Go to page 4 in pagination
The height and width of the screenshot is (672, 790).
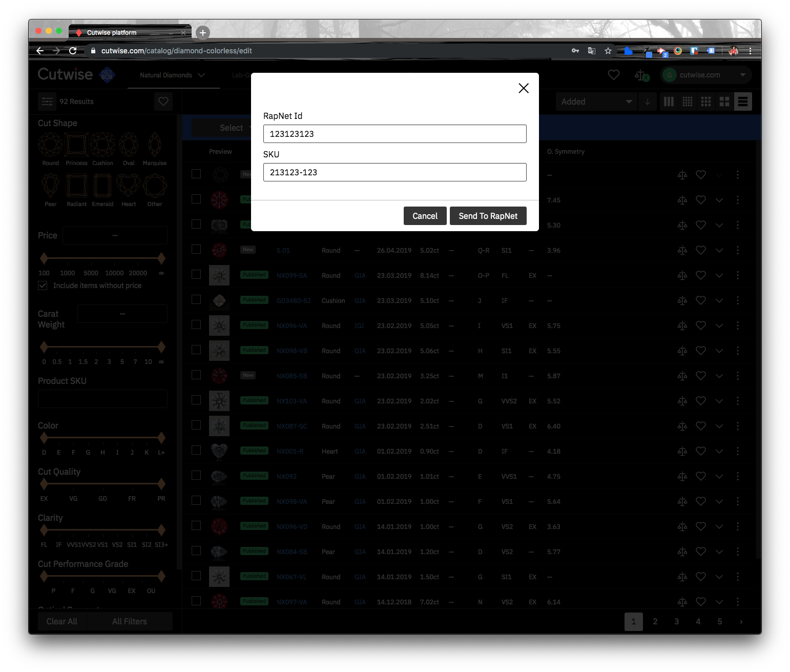point(698,622)
